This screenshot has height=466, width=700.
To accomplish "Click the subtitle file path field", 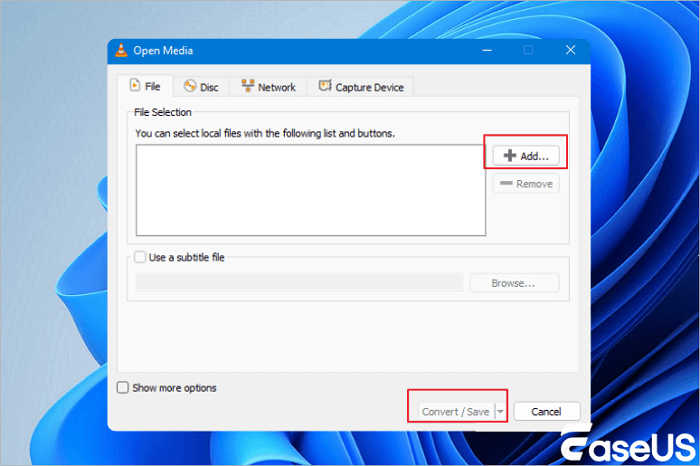I will click(x=299, y=283).
